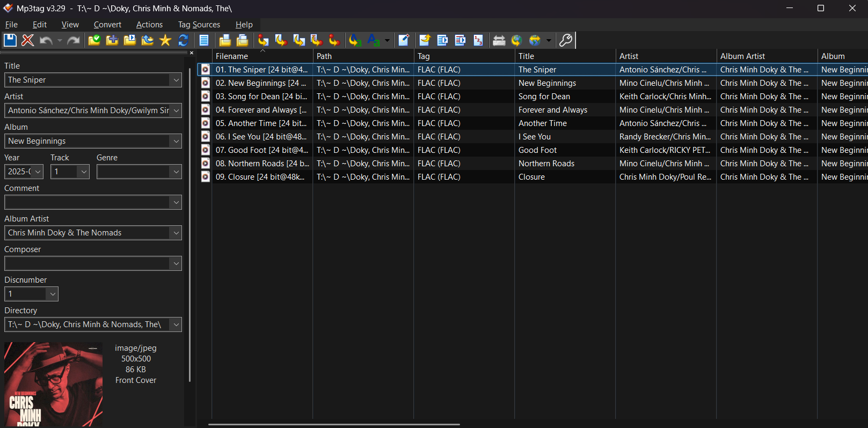868x428 pixels.
Task: Select the file 07. Good Foot
Action: coord(261,150)
